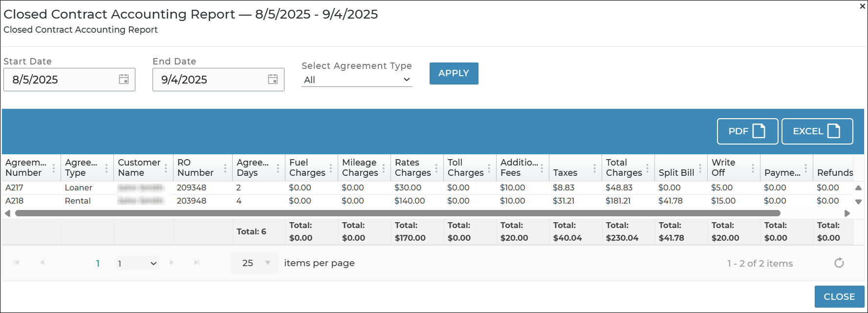
Task: Click the refresh icon in the pager
Action: tap(839, 263)
